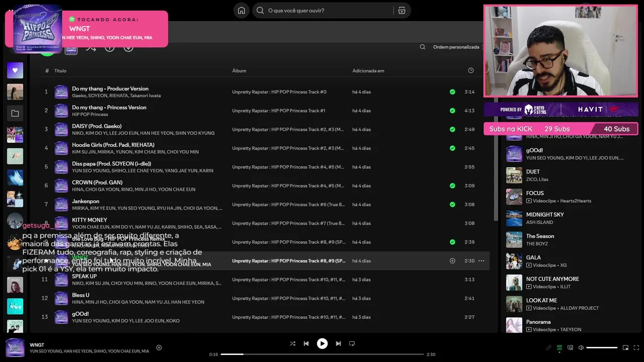Screen dimensions: 644x362
Task: Toggle repeat in player bar
Action: click(352, 343)
